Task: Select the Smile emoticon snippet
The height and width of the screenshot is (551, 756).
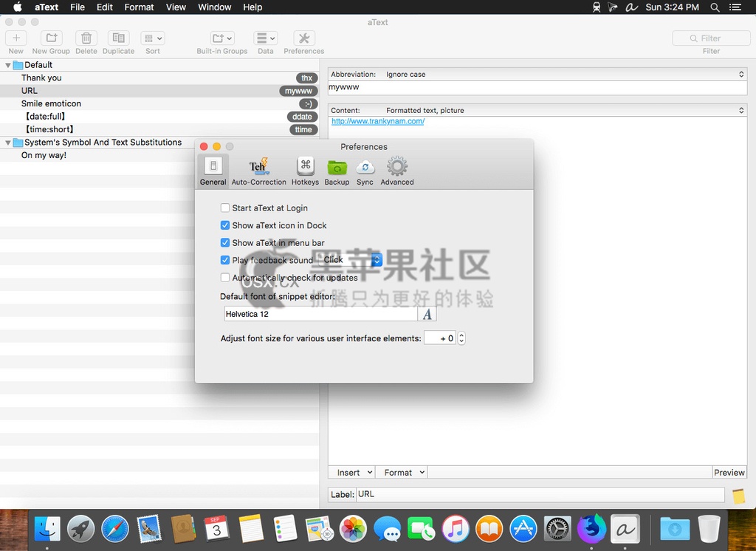Action: (159, 103)
